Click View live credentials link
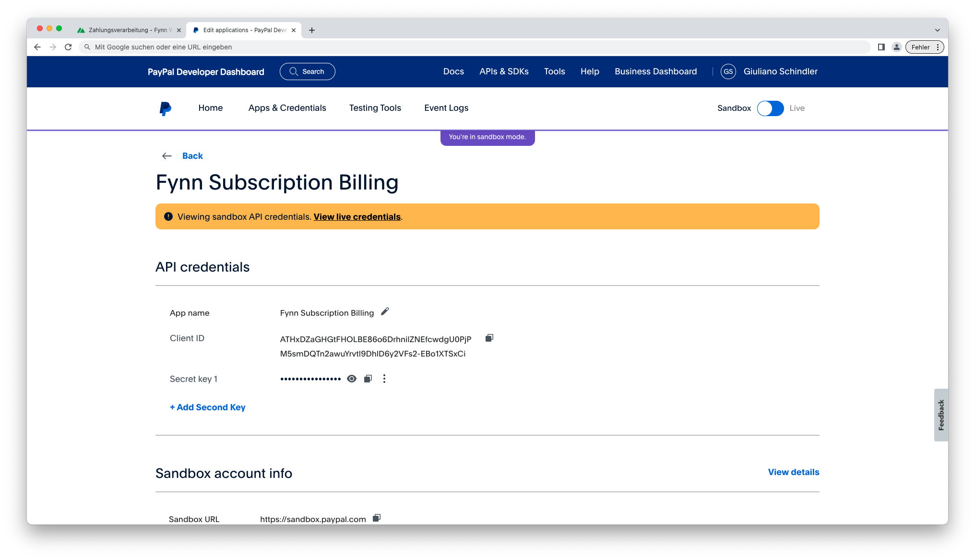The image size is (975, 560). click(x=357, y=217)
